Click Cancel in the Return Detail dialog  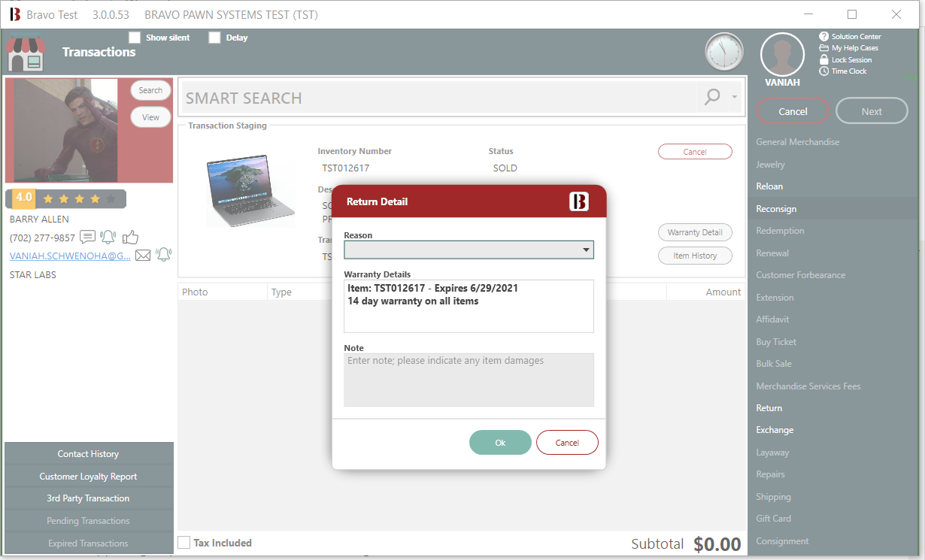click(567, 443)
